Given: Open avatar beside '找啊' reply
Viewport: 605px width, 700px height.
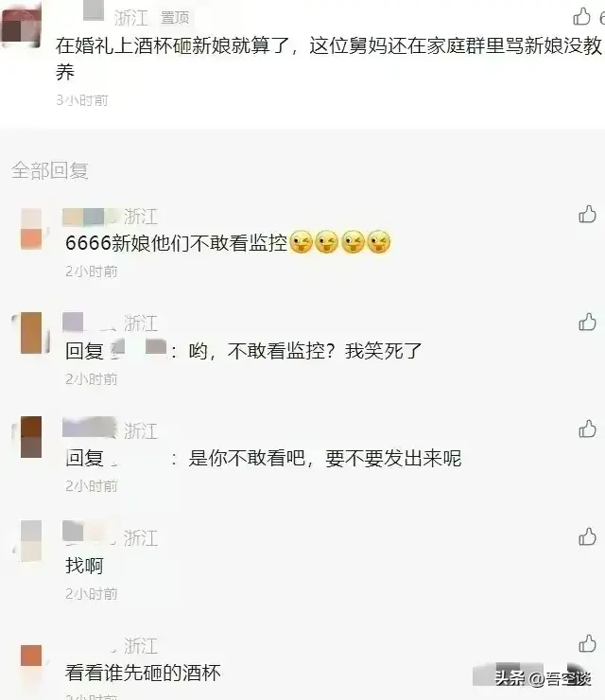Looking at the screenshot, I should pos(31,541).
